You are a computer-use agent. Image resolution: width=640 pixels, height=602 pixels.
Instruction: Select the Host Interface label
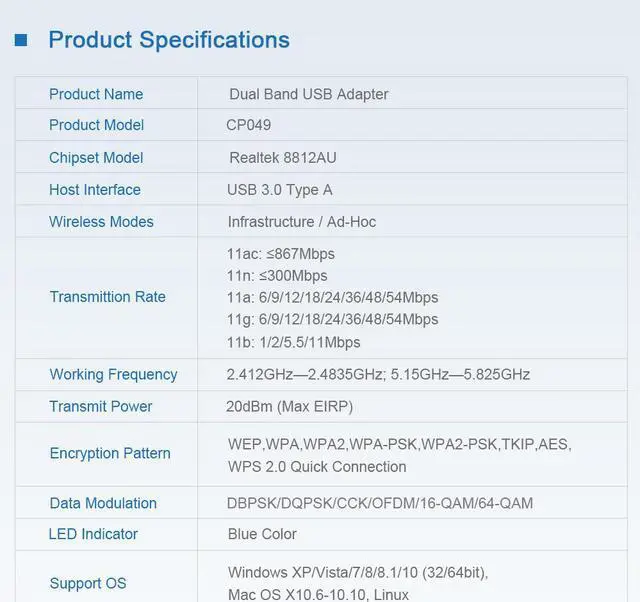pos(95,189)
